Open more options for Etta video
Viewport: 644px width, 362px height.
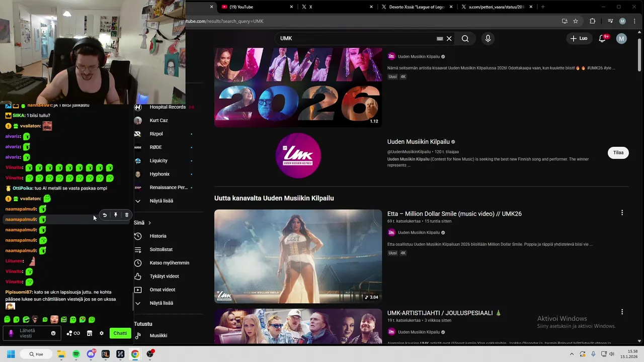click(x=622, y=213)
